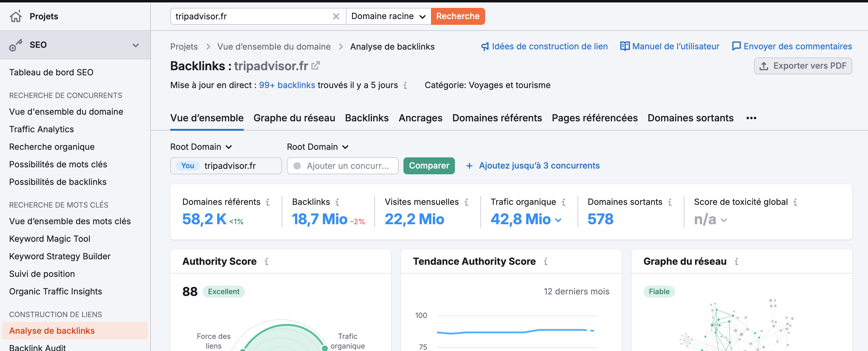This screenshot has width=868, height=351.
Task: Click Exporter vers PDF button
Action: pos(803,66)
